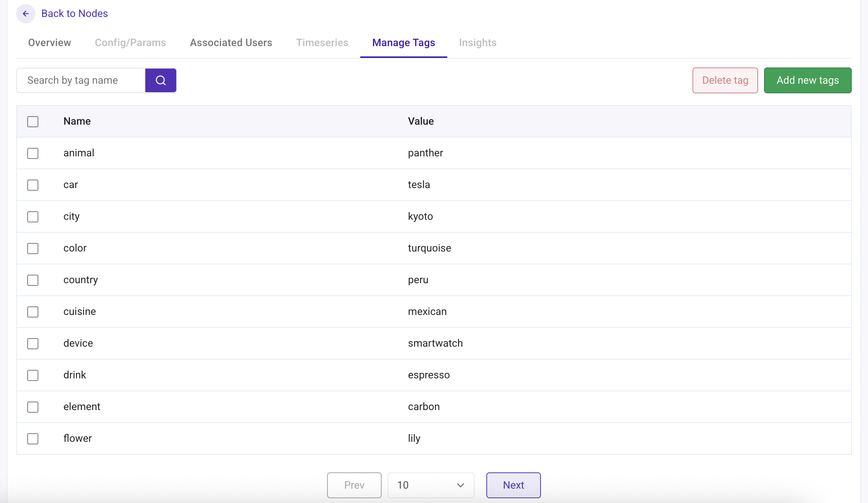Check the city tag checkbox
The image size is (868, 503).
tap(33, 217)
